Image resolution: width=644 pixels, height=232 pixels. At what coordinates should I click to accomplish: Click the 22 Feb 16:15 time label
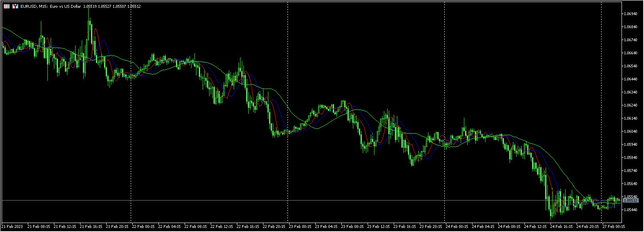click(248, 226)
